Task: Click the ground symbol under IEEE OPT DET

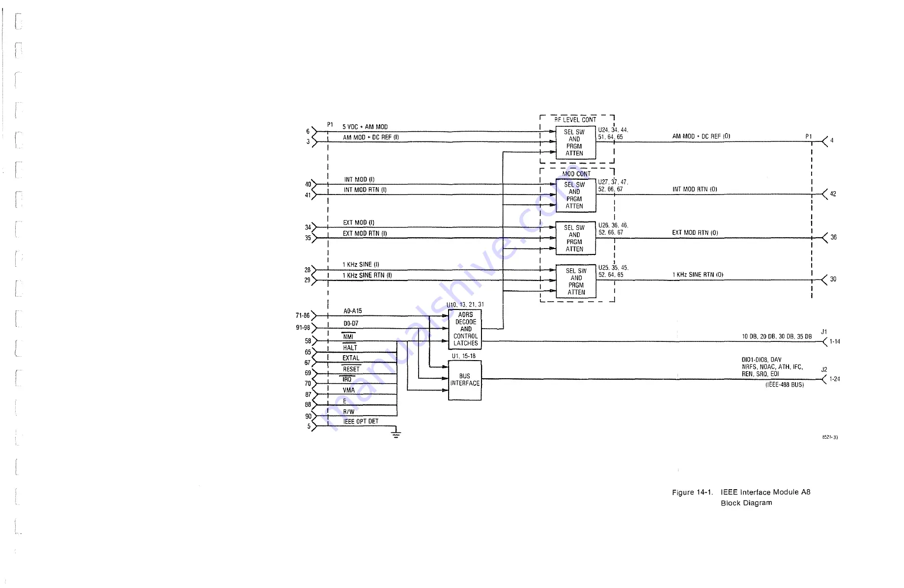Action: (x=396, y=434)
